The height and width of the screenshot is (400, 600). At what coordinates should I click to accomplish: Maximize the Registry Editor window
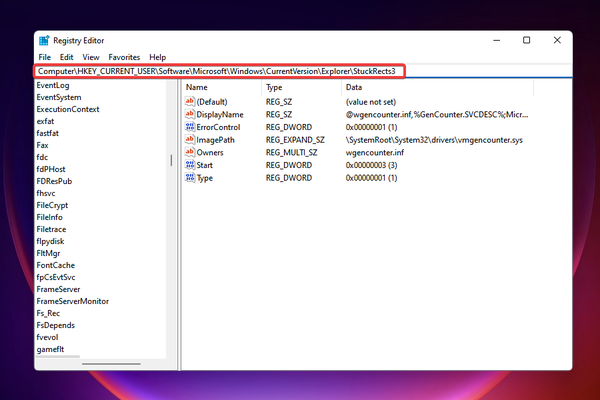(527, 40)
